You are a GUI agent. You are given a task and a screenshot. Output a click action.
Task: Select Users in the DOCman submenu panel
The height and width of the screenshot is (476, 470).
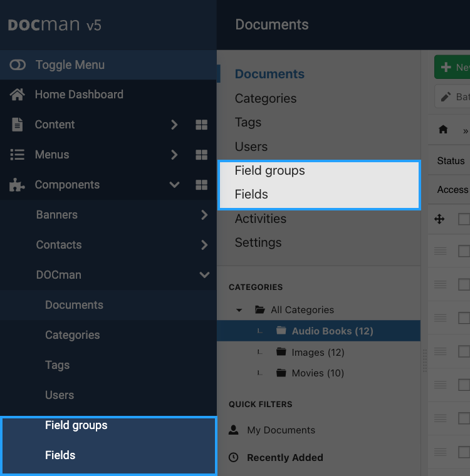point(251,147)
